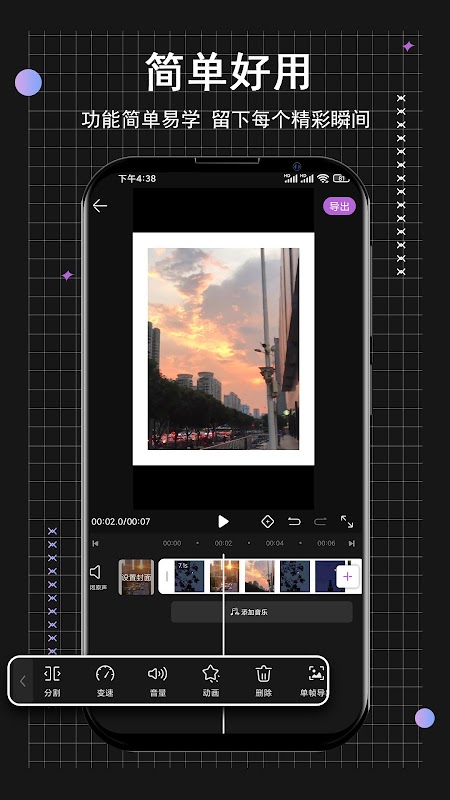Open the 设置封面 cover thumbnail
Screen dimensions: 450x800
(x=136, y=577)
